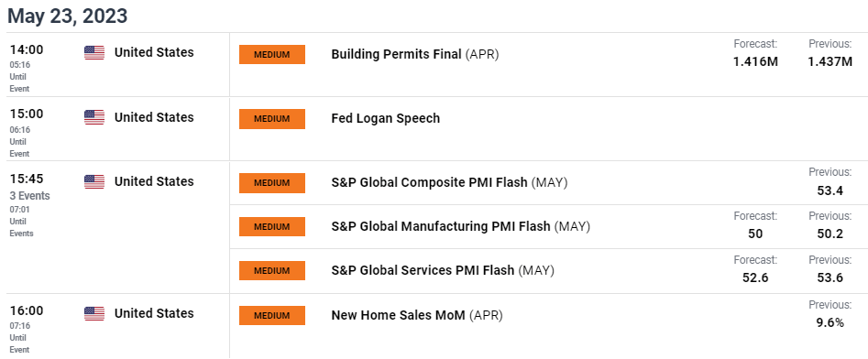Click the MEDIUM badge beside Services PMI Flash

272,271
